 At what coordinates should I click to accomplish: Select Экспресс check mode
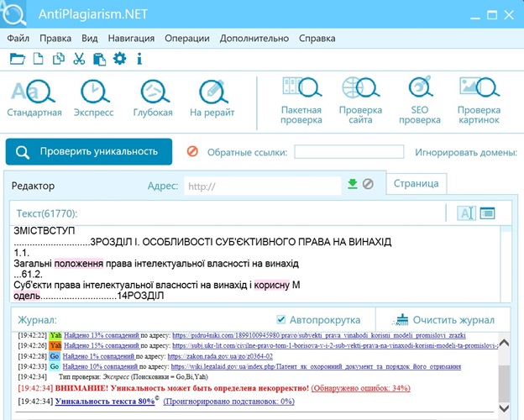click(94, 97)
